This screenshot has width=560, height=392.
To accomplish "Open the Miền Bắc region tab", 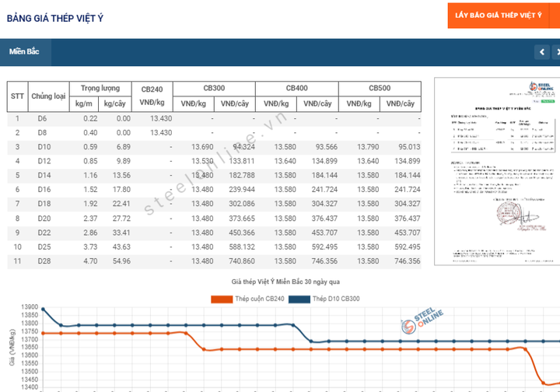I will (x=24, y=52).
